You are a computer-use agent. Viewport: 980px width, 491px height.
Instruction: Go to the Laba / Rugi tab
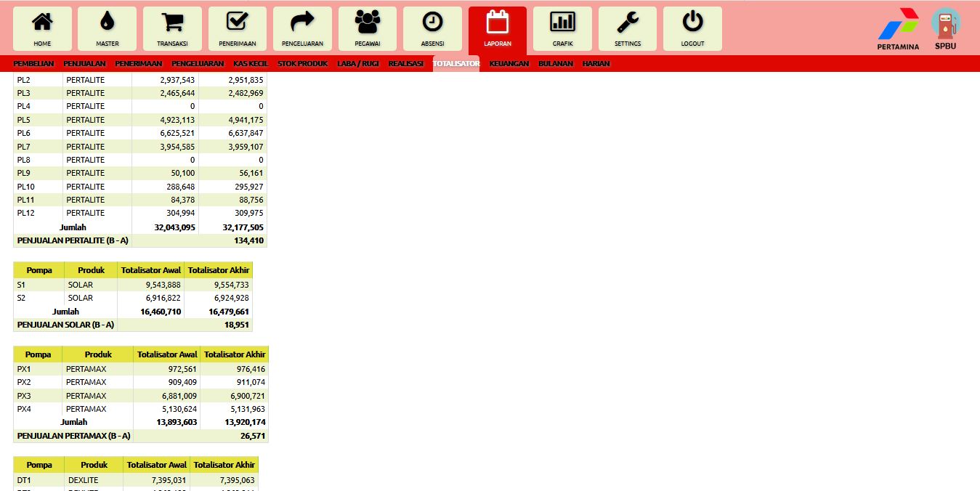pos(358,64)
